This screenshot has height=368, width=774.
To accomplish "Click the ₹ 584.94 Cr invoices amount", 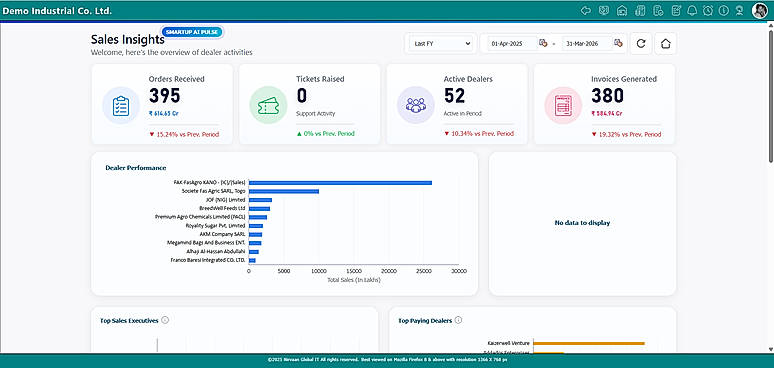I will pos(607,113).
